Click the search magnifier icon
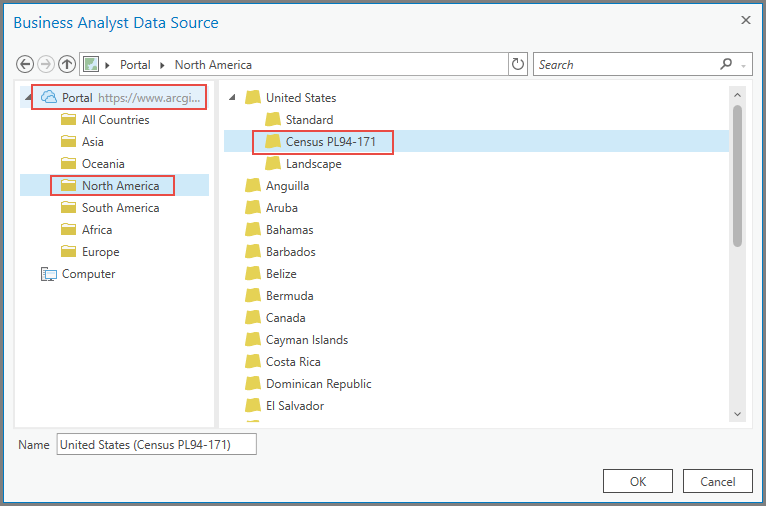 (727, 64)
